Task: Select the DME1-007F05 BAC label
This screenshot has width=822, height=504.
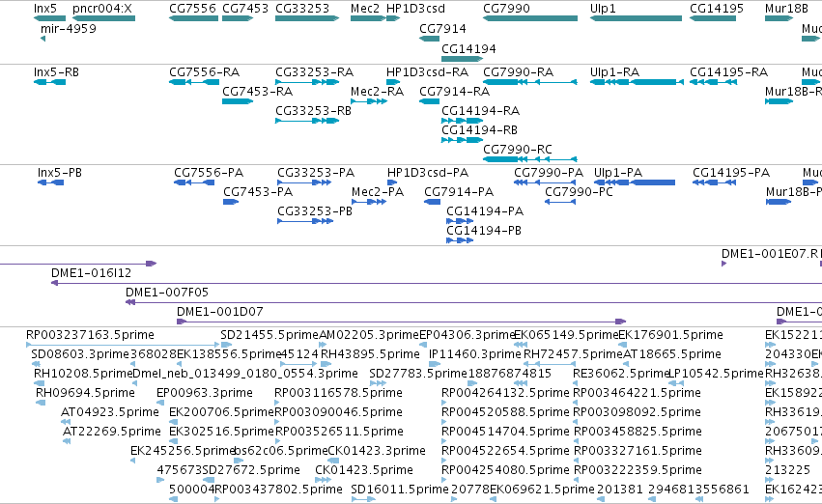Action: pyautogui.click(x=167, y=293)
